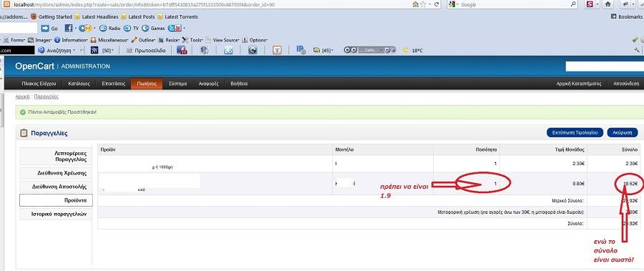Open the Resize dropdown in developer toolbar
Viewport: 644px width, 271px height.
(169, 40)
